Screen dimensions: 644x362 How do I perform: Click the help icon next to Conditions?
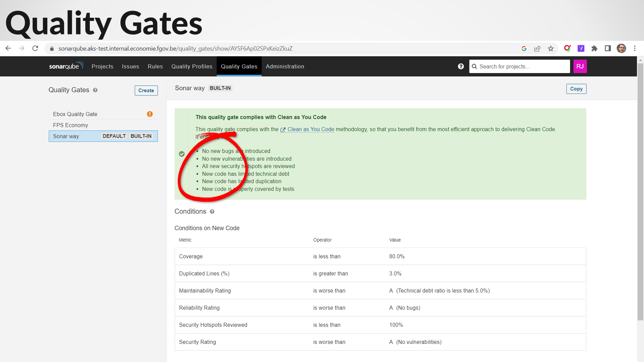[x=212, y=212]
